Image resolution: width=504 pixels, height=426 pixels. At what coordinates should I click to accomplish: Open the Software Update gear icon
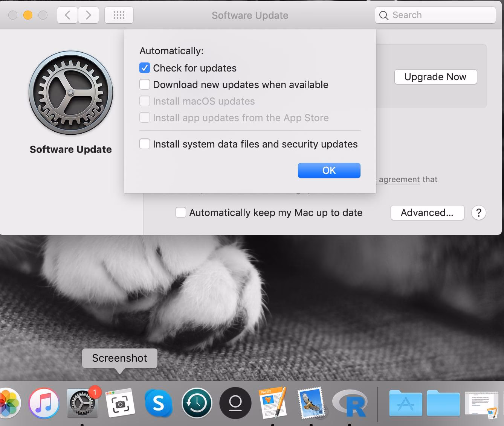pyautogui.click(x=70, y=93)
